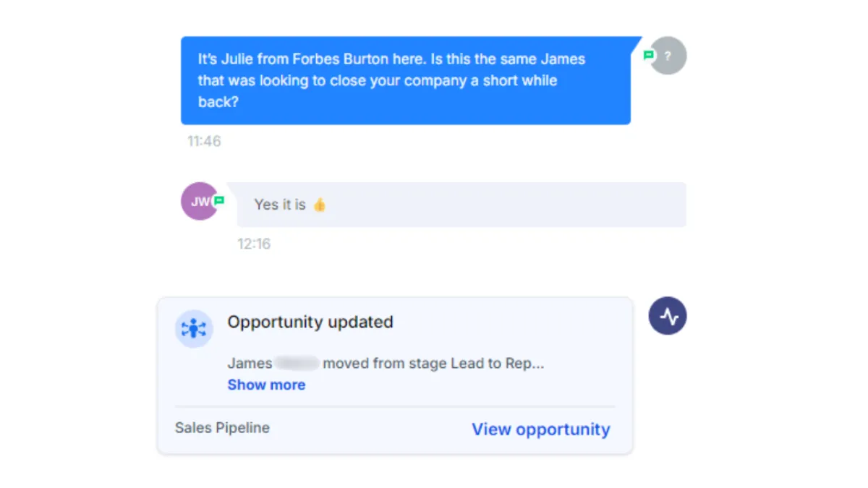Click the gray question-mark avatar

[668, 56]
